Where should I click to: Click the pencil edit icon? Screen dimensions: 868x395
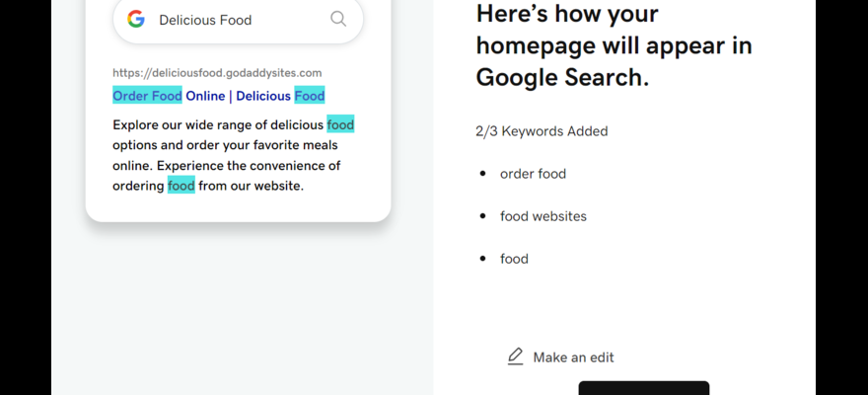click(x=515, y=356)
